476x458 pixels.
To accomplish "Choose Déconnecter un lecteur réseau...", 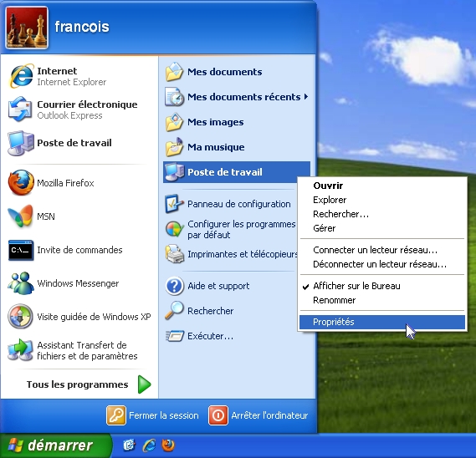I will point(382,264).
